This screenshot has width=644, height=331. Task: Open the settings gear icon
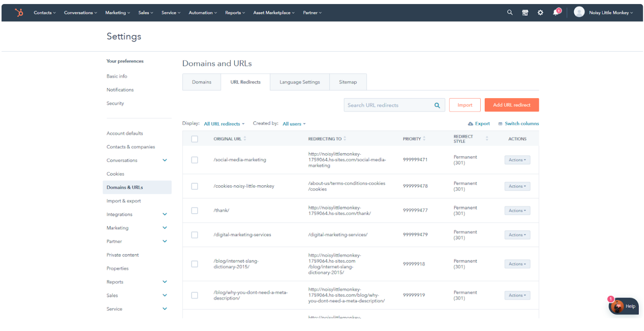540,13
